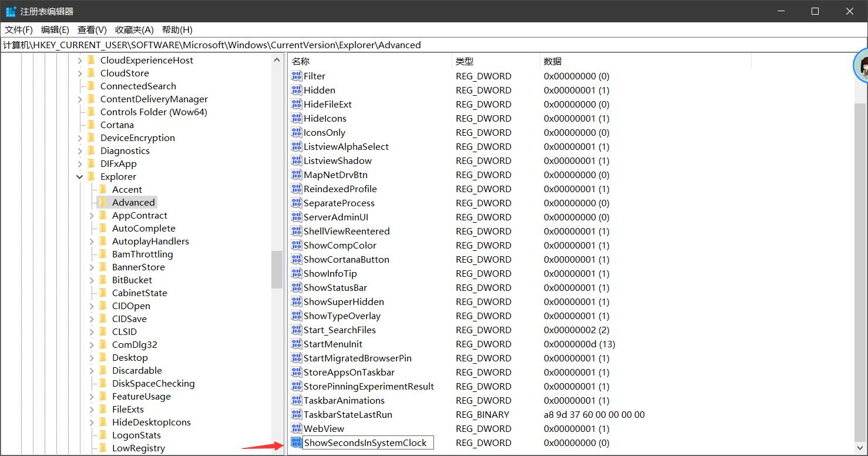This screenshot has width=868, height=456.
Task: Click the DWORD icon beside Hidden value
Action: pyautogui.click(x=297, y=90)
